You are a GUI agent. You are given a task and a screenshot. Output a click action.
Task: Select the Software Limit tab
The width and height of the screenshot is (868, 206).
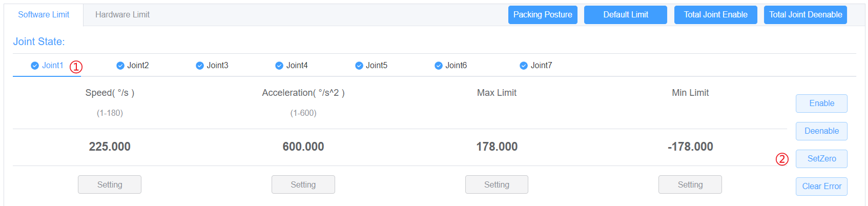coord(44,15)
